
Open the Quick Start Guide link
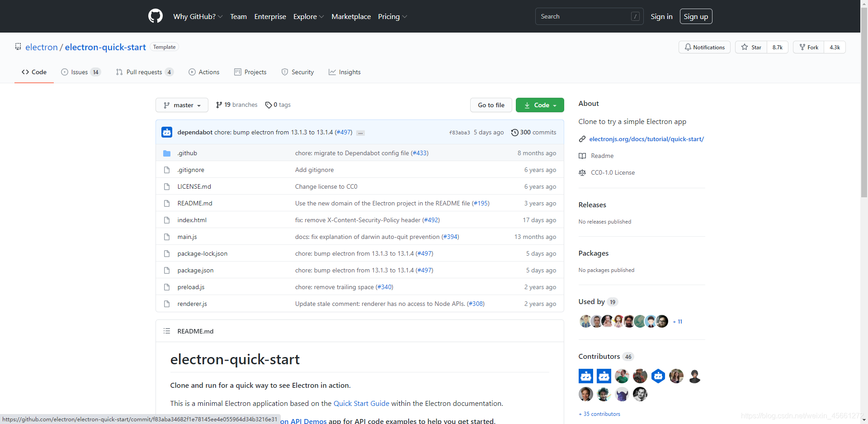[361, 403]
